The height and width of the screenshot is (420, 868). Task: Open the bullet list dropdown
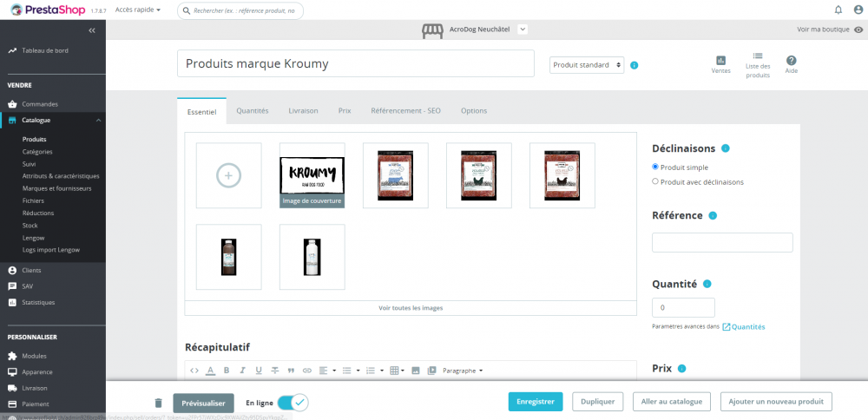[x=351, y=371]
